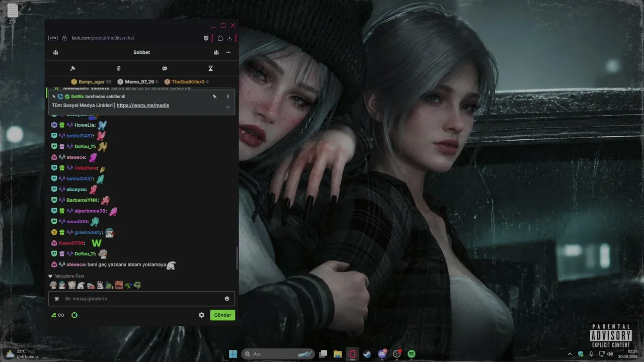Image resolution: width=644 pixels, height=362 pixels.
Task: Select the chat bubble tab
Action: tap(165, 68)
